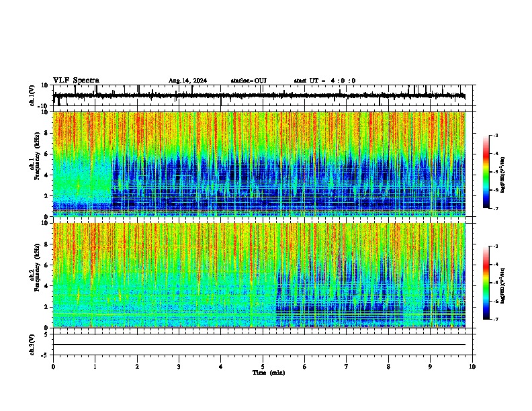Click the 'start UT = 4 : 0 : 0' text

pyautogui.click(x=324, y=81)
